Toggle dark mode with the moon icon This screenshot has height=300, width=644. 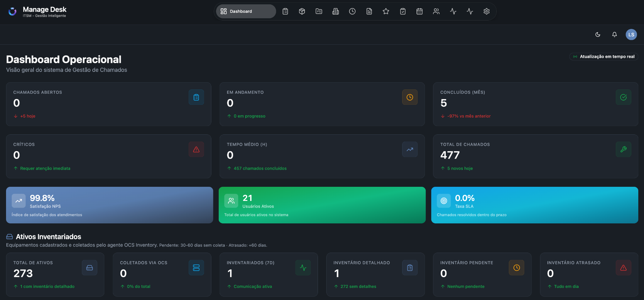pos(598,35)
